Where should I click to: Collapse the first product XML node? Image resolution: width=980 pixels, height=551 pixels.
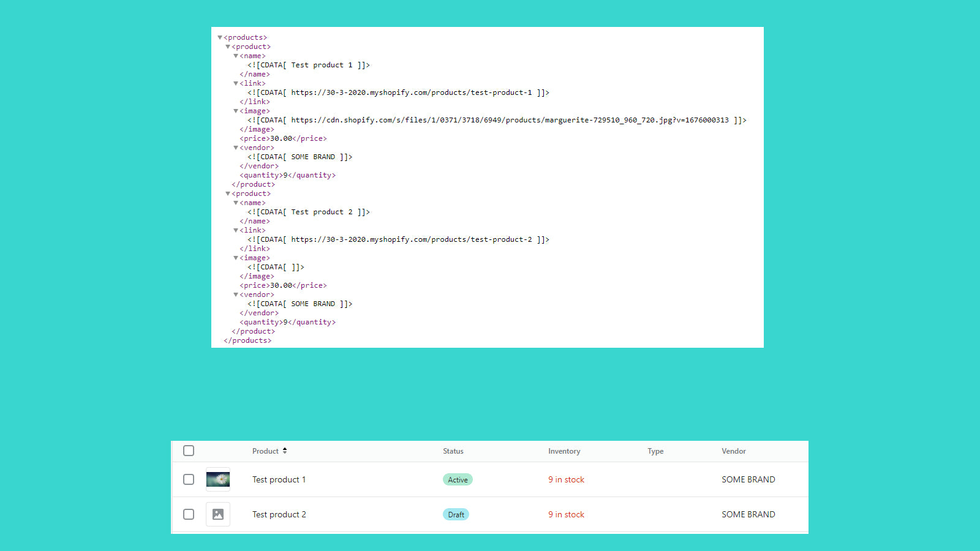tap(228, 46)
